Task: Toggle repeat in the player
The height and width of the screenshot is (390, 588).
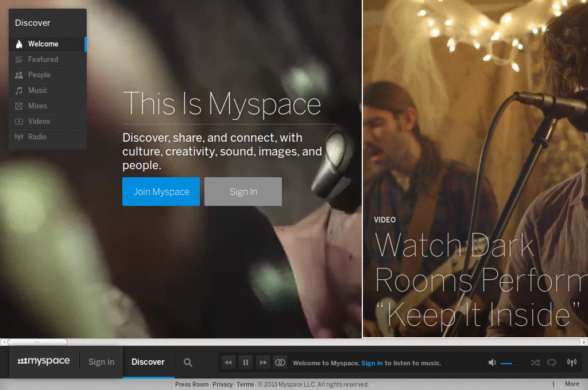Action: coord(552,362)
